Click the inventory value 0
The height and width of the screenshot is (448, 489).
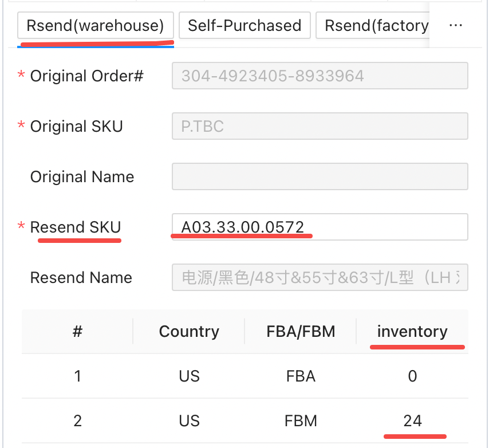(412, 376)
